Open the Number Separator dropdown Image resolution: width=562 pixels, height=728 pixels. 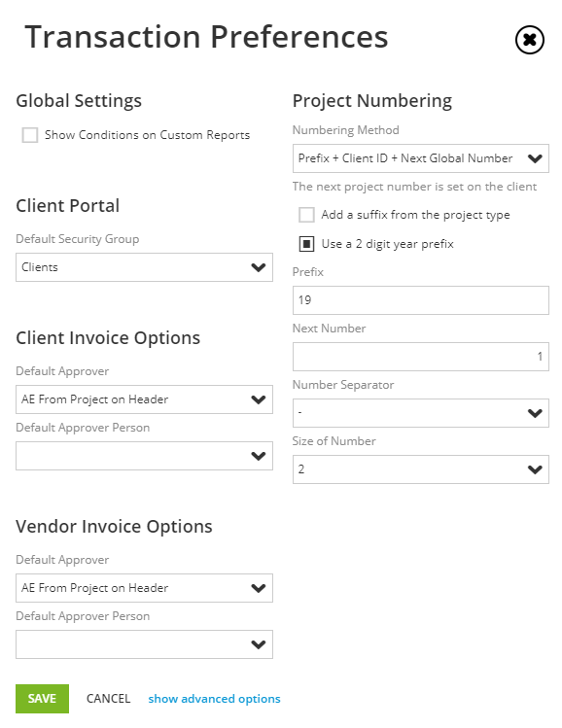pyautogui.click(x=421, y=413)
